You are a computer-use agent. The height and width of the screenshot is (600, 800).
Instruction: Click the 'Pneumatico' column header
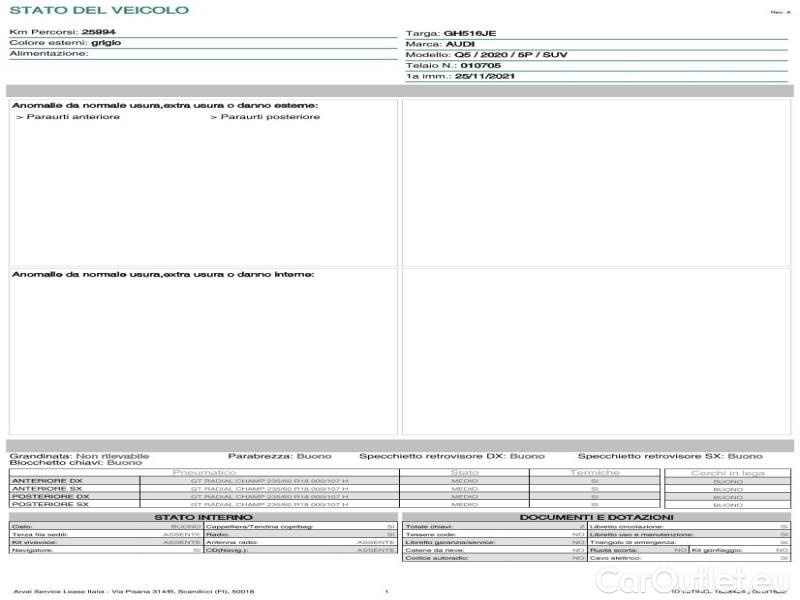(x=205, y=473)
